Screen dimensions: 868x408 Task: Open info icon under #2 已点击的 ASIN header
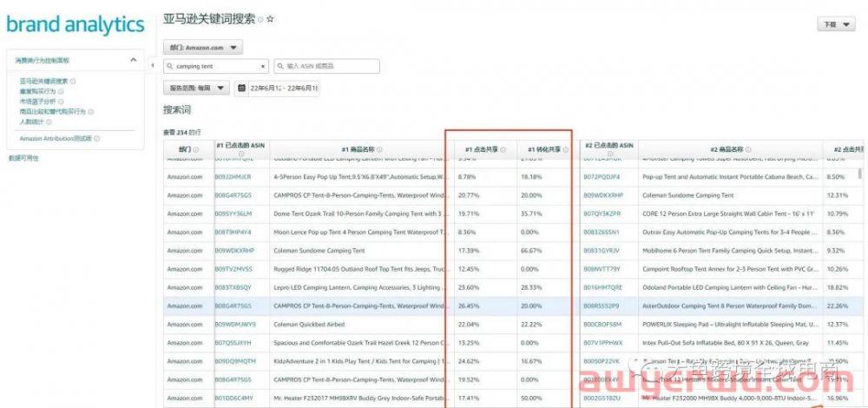[609, 154]
